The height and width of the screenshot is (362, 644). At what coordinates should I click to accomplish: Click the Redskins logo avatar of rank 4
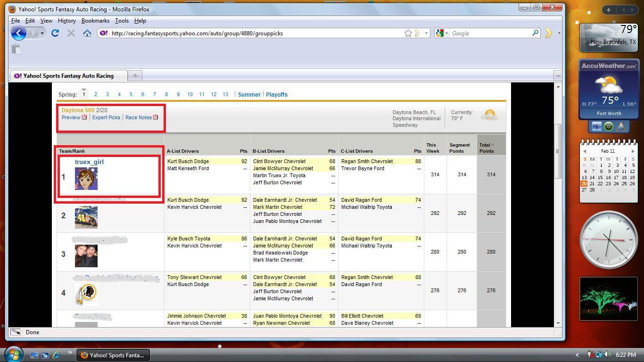pyautogui.click(x=86, y=295)
